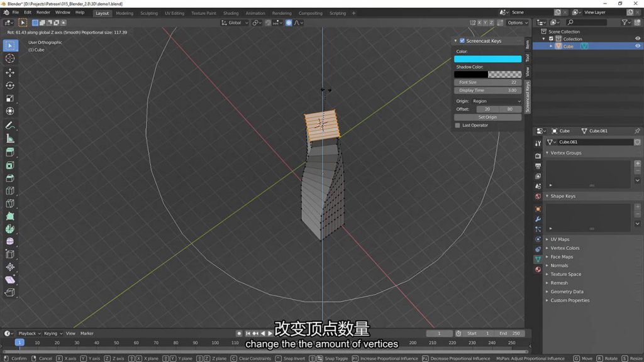Image resolution: width=644 pixels, height=362 pixels.
Task: Select the Rip Region tool
Action: [x=10, y=293]
